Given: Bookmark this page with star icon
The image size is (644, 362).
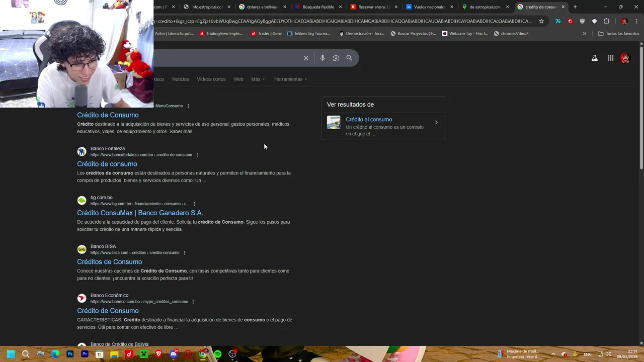Looking at the screenshot, I should [541, 21].
